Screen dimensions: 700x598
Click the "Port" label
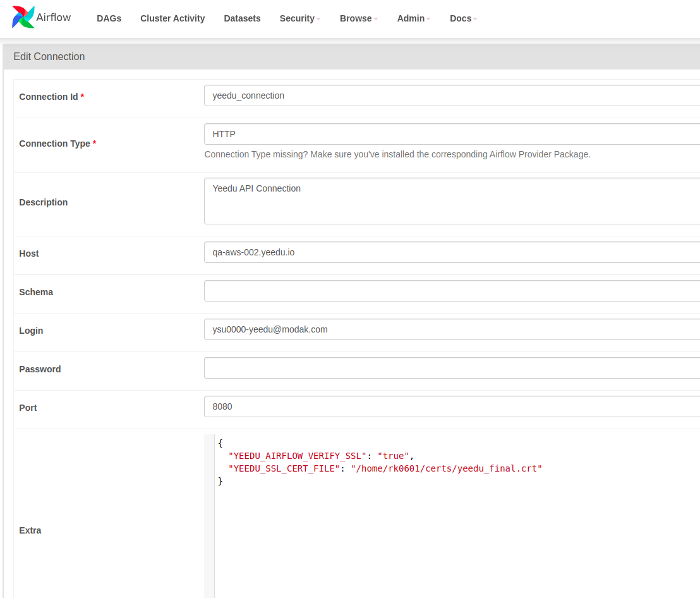click(x=28, y=408)
